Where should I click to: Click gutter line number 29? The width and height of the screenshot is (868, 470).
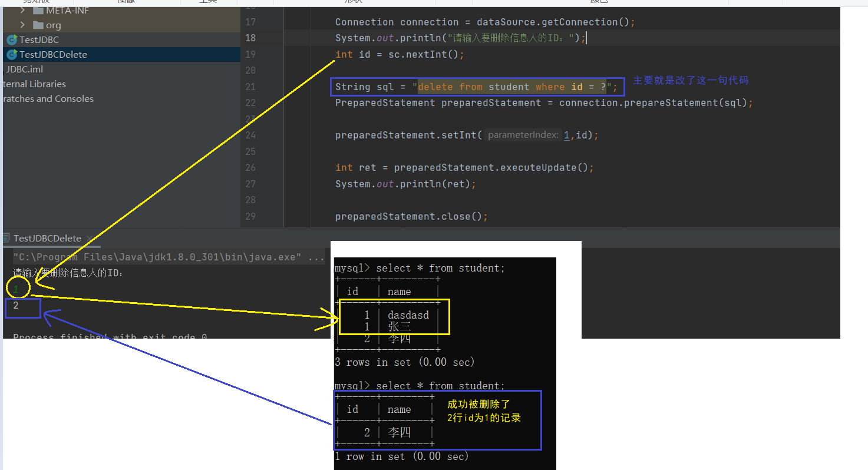[x=250, y=216]
